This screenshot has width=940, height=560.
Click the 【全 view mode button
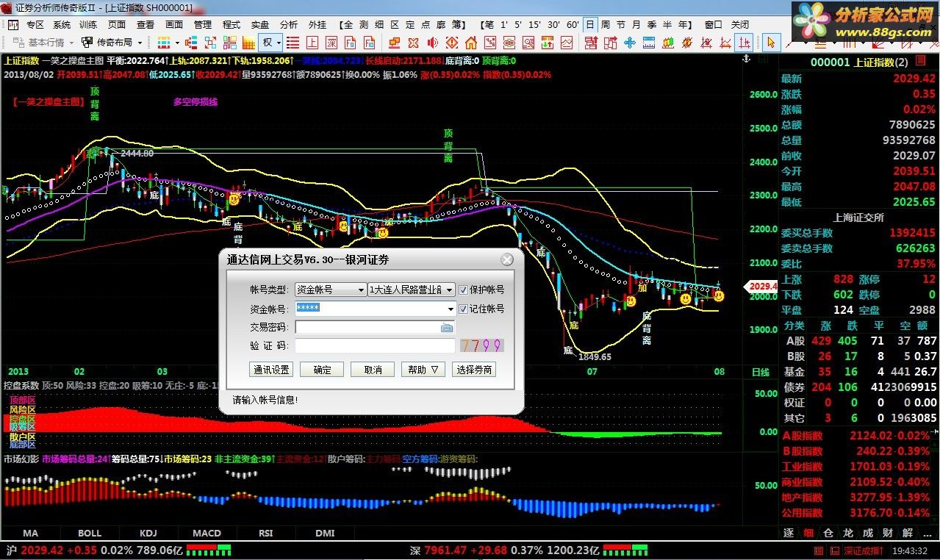[347, 24]
